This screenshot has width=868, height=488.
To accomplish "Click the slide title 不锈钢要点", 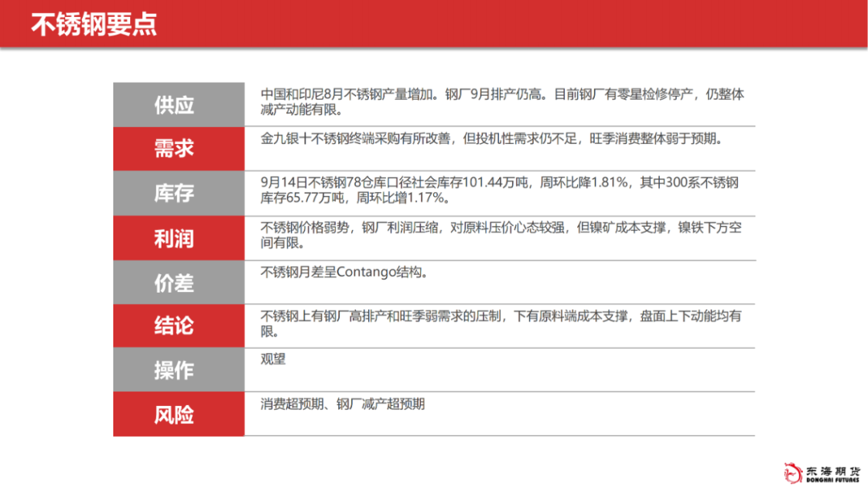I will point(94,25).
